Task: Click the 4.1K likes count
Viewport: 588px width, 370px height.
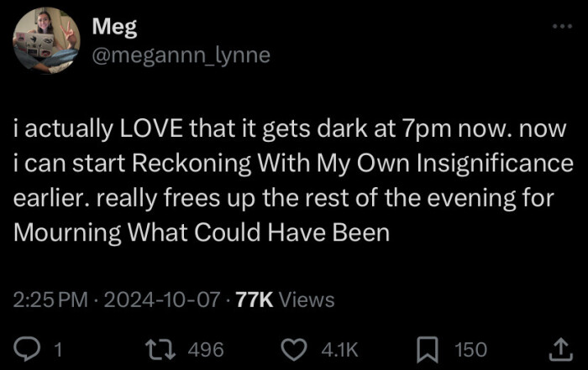Action: pos(341,349)
